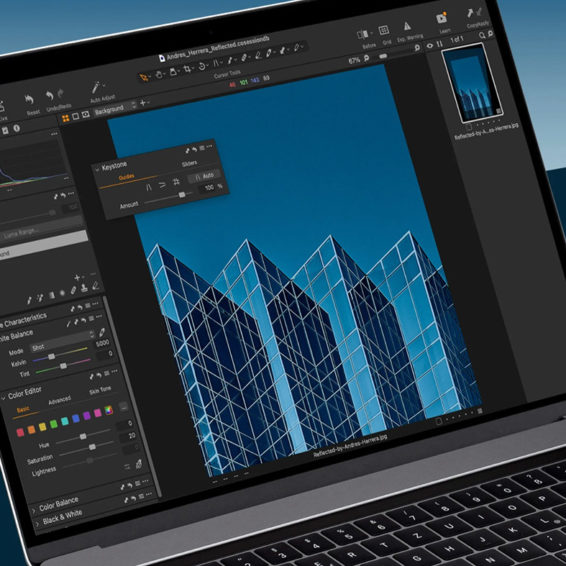The image size is (566, 566).
Task: Toggle the Grid overlay icon
Action: tap(383, 30)
